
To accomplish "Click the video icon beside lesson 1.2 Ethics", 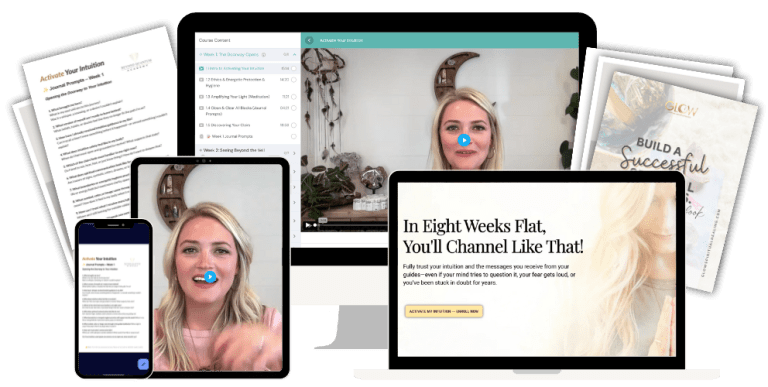I will pyautogui.click(x=201, y=79).
